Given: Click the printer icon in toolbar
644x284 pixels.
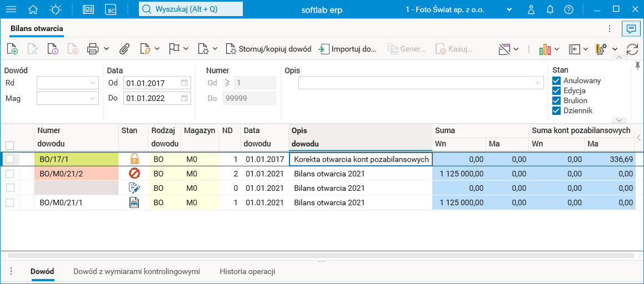Looking at the screenshot, I should (x=93, y=49).
